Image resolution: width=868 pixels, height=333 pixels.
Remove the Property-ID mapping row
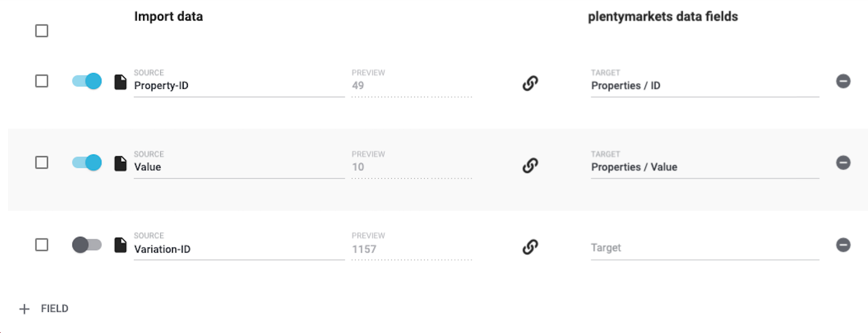pos(843,81)
